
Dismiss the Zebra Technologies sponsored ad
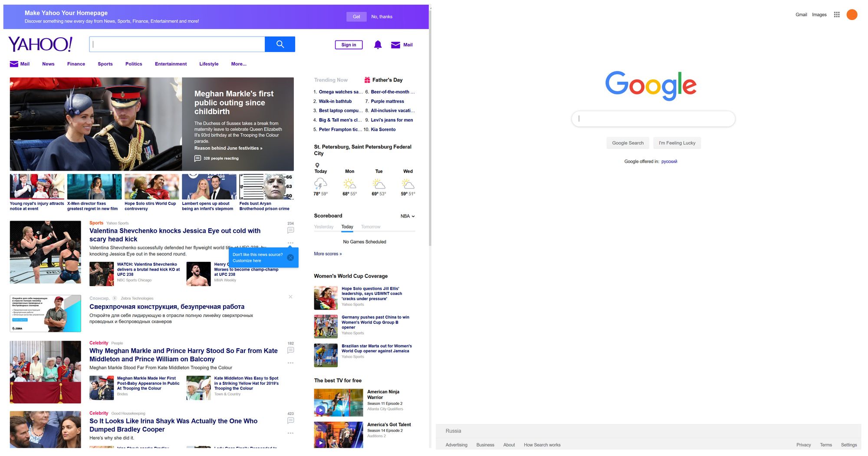tap(290, 297)
